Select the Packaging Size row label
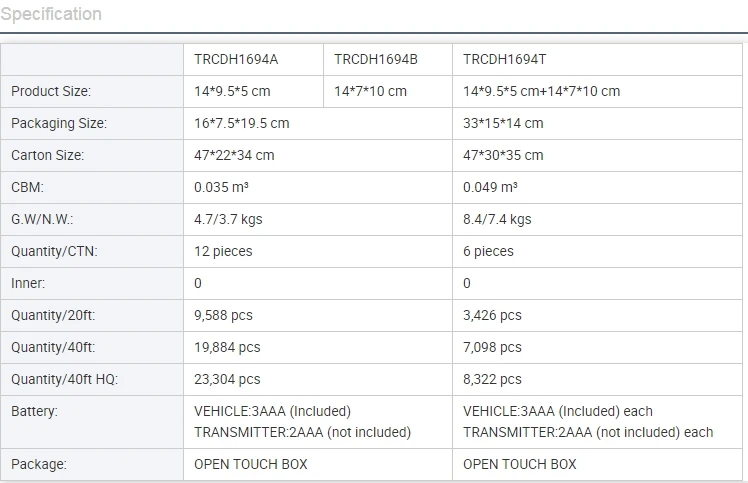The height and width of the screenshot is (483, 748). click(x=59, y=123)
